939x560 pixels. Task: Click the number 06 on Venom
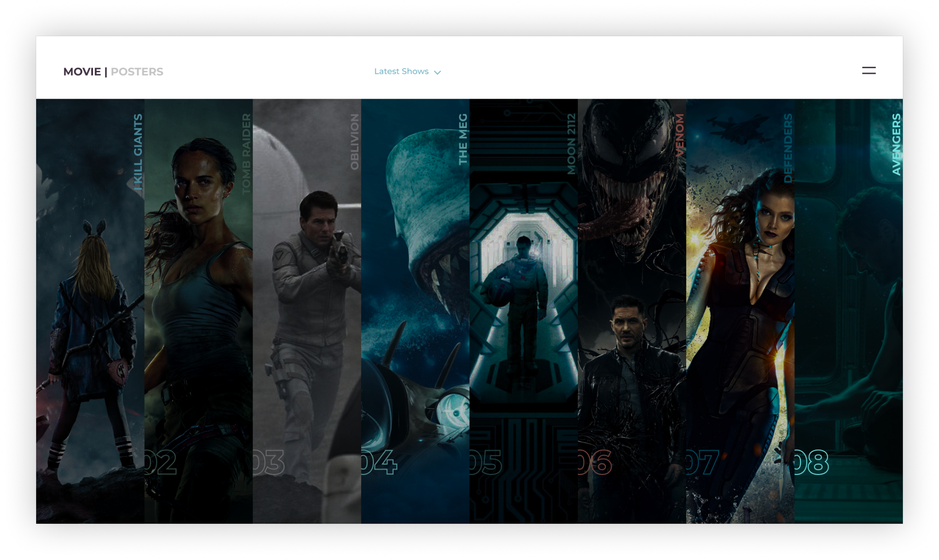[595, 463]
